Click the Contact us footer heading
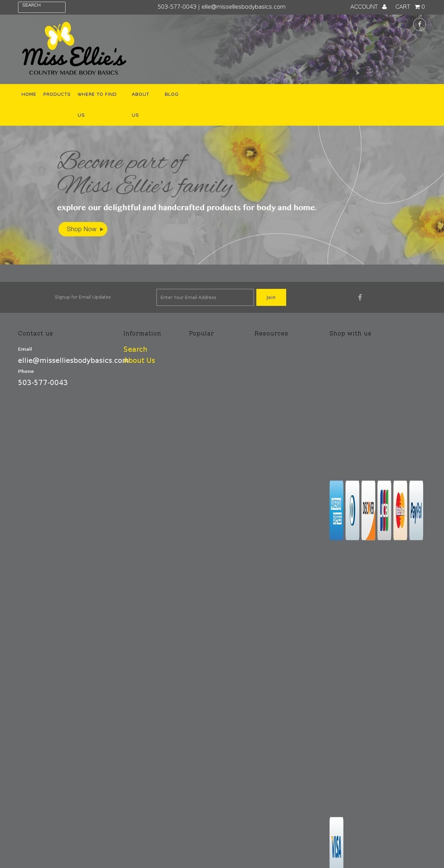Image resolution: width=444 pixels, height=868 pixels. coord(35,333)
